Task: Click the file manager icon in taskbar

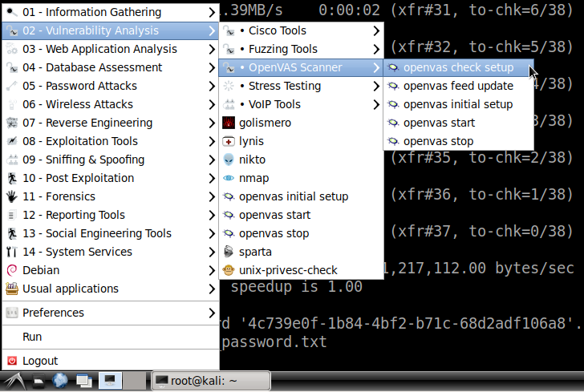Action: click(39, 381)
